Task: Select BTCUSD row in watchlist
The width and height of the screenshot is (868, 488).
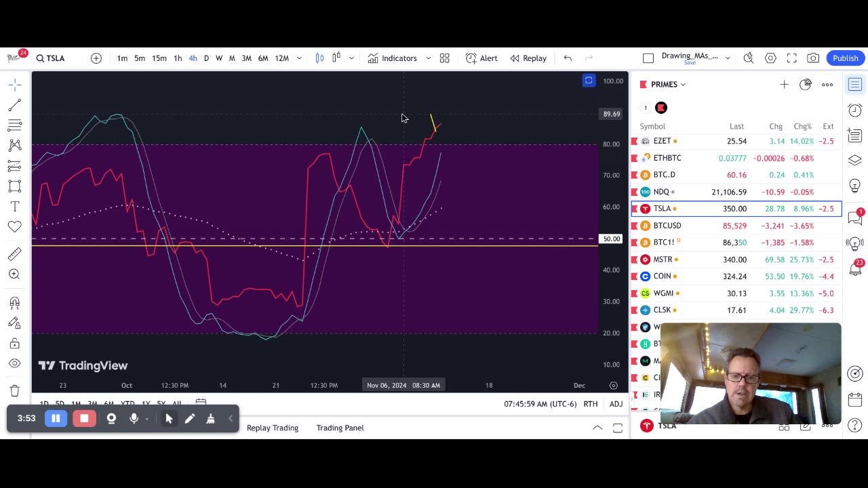Action: (x=736, y=226)
